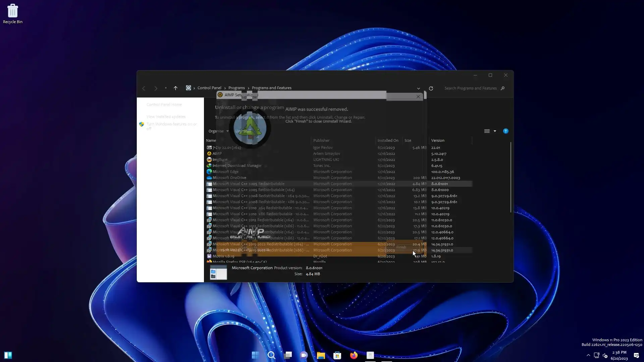Click the Up one level arrow
Image resolution: width=644 pixels, height=362 pixels.
tap(175, 88)
